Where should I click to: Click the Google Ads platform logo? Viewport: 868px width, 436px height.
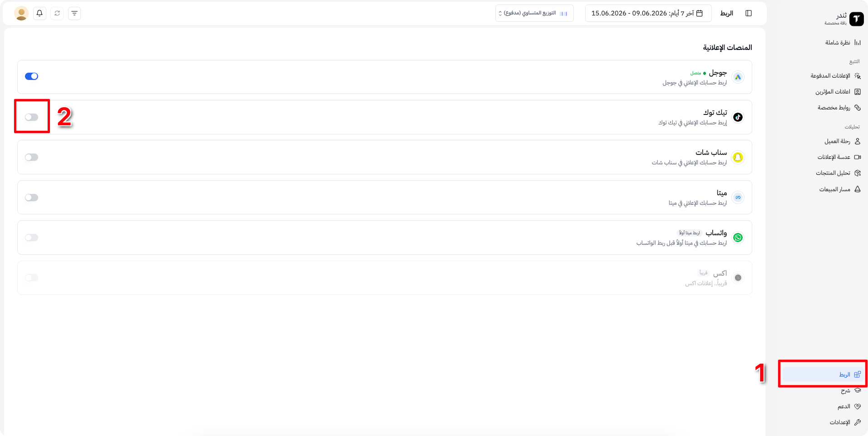[738, 77]
